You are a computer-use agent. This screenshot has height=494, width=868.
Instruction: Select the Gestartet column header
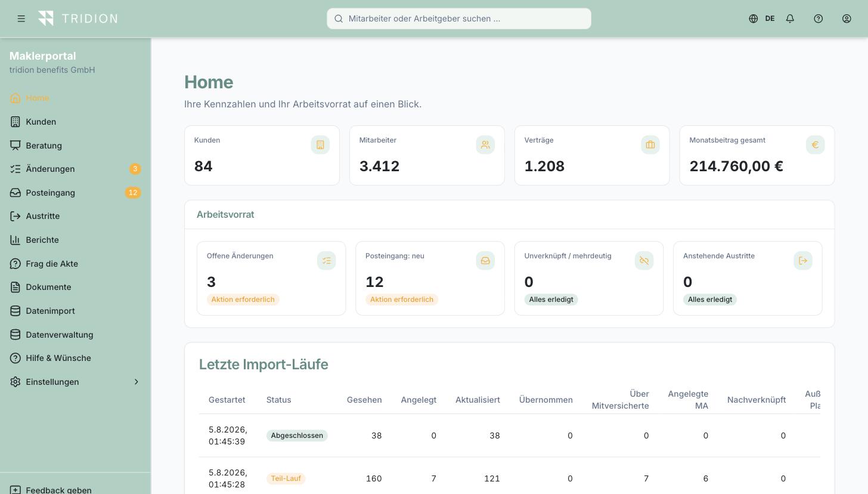[x=227, y=400]
